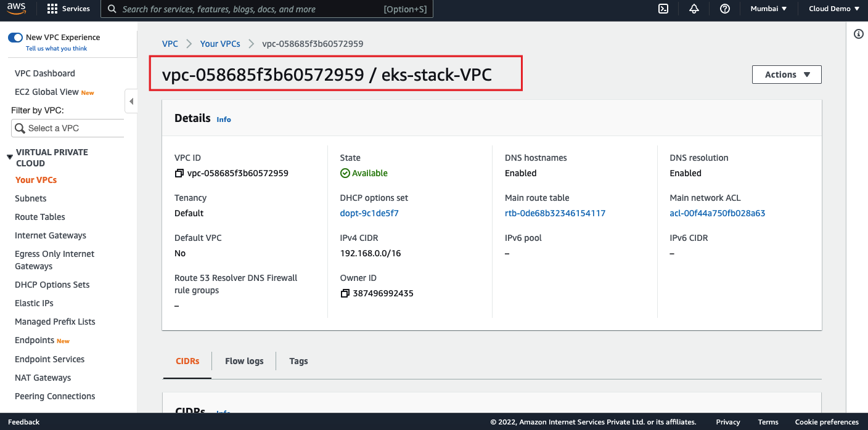Click the Services label in top bar

[76, 9]
